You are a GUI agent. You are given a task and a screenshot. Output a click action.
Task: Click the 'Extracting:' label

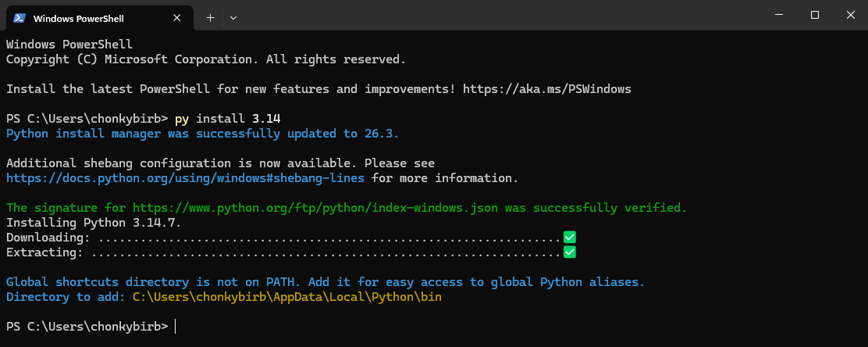pyautogui.click(x=44, y=252)
